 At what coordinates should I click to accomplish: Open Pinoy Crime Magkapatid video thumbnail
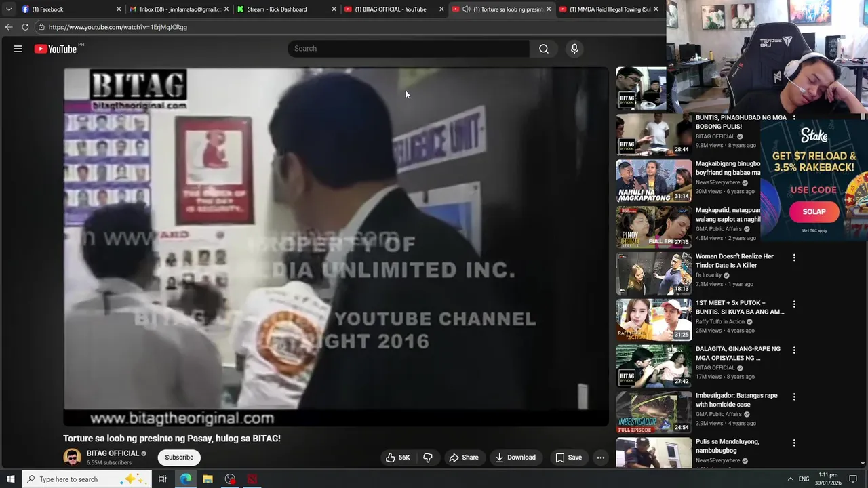click(x=654, y=227)
